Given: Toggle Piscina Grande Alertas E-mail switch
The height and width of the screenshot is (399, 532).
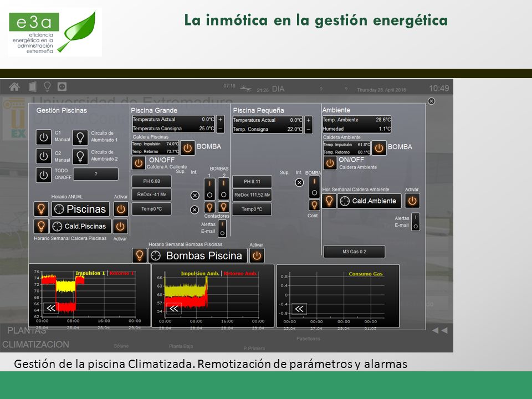Looking at the screenshot, I should [x=222, y=228].
